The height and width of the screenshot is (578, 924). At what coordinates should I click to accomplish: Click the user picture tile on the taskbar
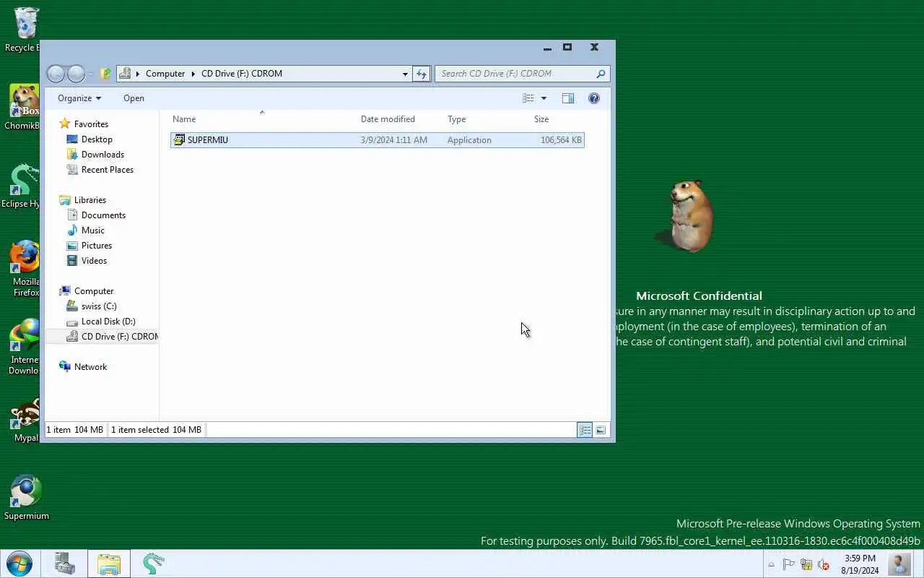pos(899,564)
